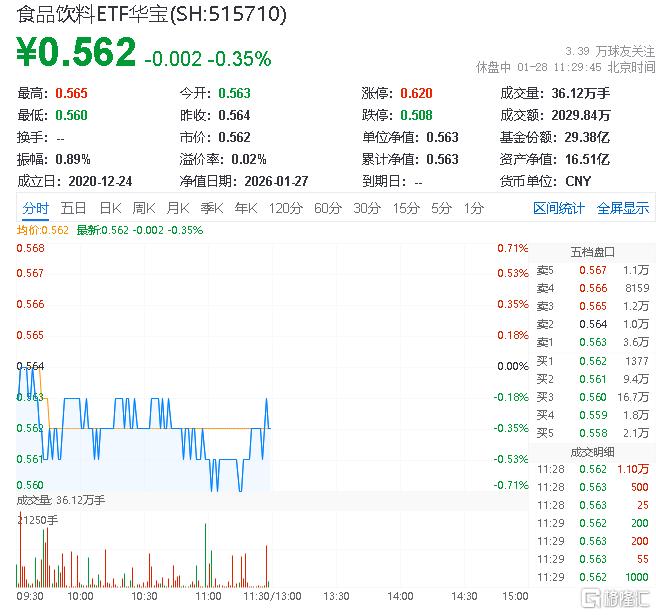Click the 最高 value 0.565

(72, 93)
